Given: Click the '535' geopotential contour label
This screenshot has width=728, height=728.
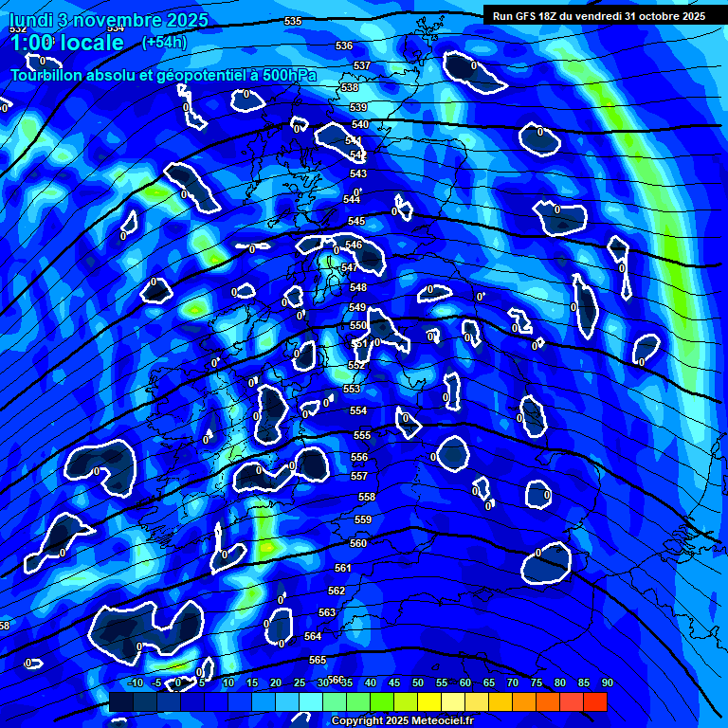Looking at the screenshot, I should click(293, 21).
